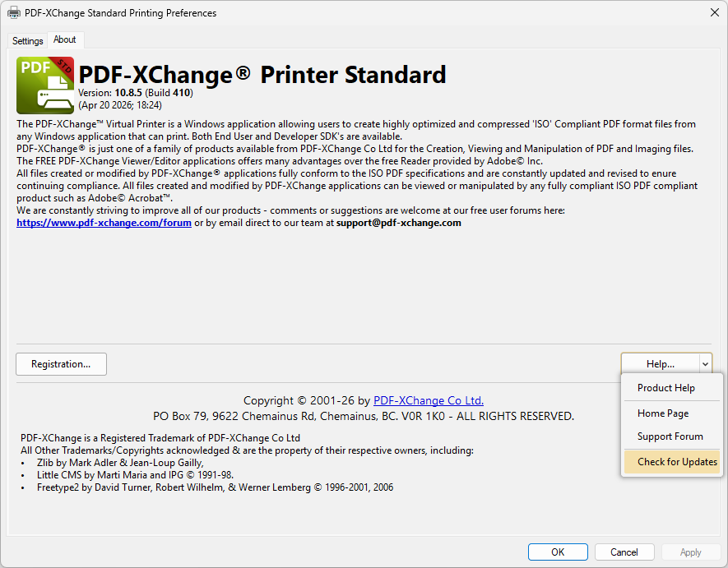The height and width of the screenshot is (568, 728).
Task: Click "PDF-XChange is a Registered Trademark" line
Action: coord(160,438)
